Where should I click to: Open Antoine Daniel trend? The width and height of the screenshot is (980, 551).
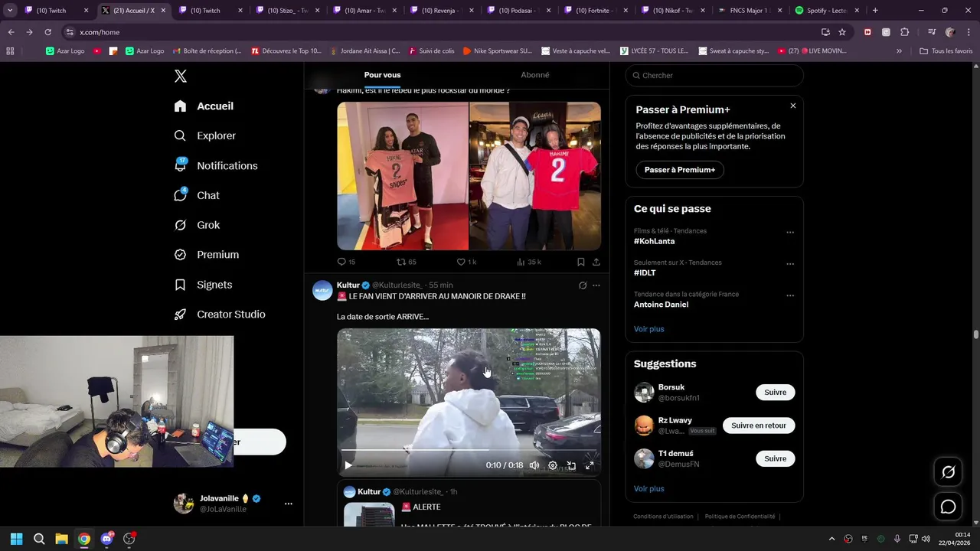(661, 305)
